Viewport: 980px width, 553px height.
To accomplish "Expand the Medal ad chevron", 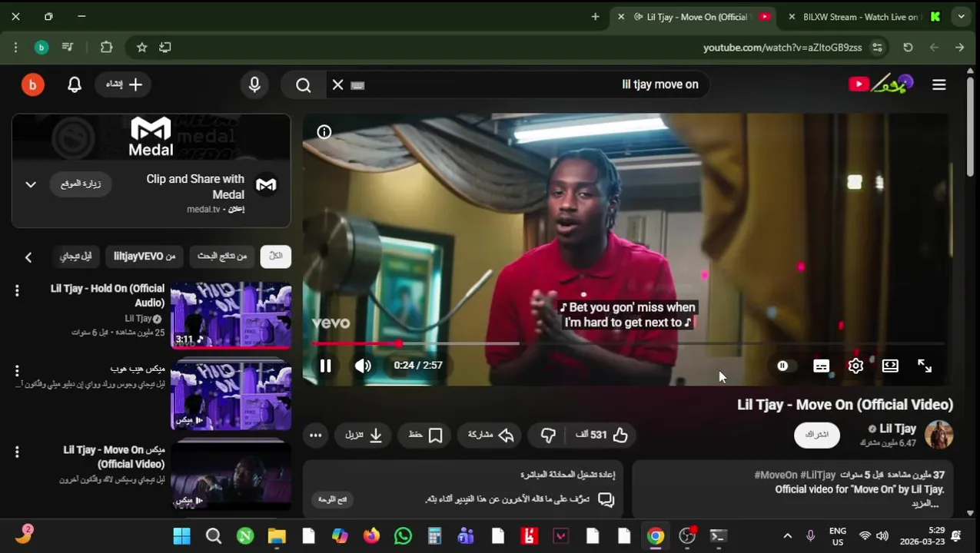I will pyautogui.click(x=31, y=184).
